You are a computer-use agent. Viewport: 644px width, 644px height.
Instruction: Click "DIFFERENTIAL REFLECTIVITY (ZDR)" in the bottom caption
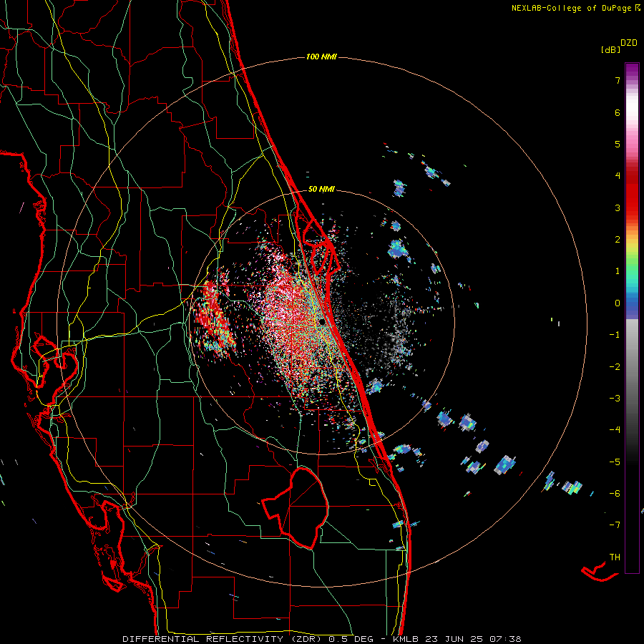click(222, 639)
